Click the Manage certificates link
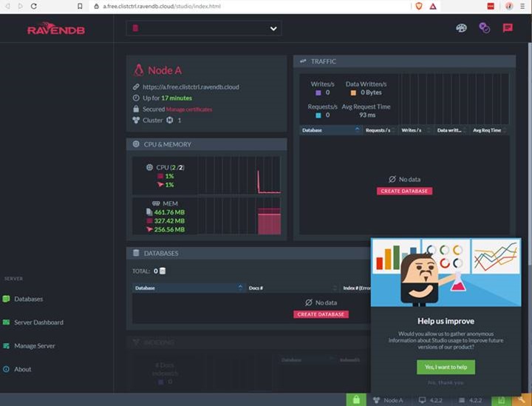 [x=189, y=109]
